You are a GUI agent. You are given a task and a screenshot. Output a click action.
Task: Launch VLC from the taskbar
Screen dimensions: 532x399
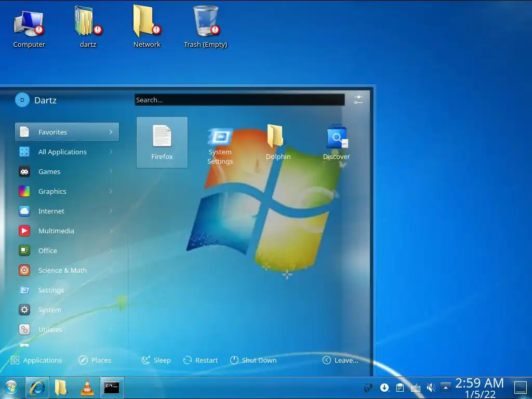point(87,387)
